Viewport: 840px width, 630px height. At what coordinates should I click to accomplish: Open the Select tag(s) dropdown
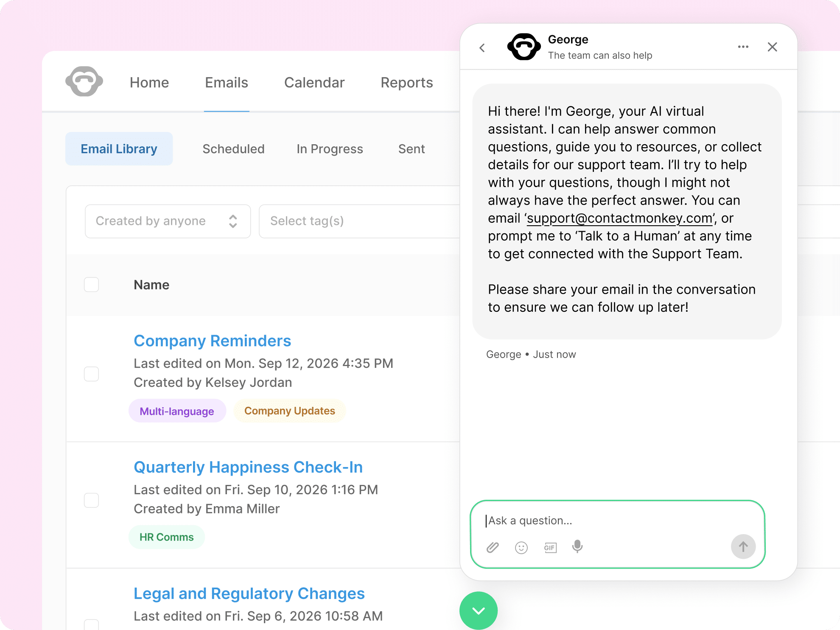(x=358, y=221)
